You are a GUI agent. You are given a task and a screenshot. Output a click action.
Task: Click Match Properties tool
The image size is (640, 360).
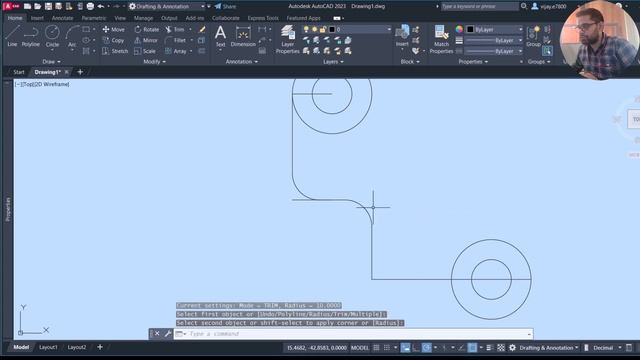[441, 39]
